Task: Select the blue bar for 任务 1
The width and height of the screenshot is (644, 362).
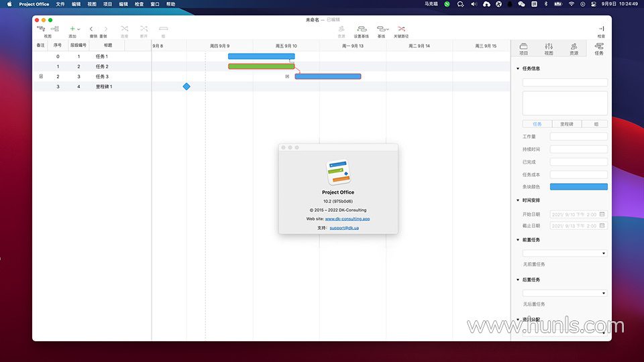Action: point(261,56)
